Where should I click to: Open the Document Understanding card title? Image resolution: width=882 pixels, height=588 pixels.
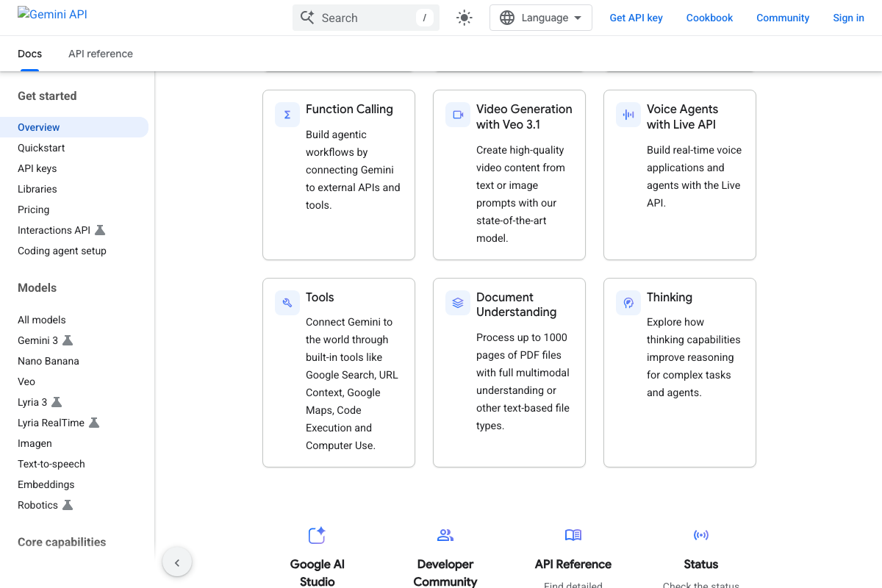(x=516, y=304)
